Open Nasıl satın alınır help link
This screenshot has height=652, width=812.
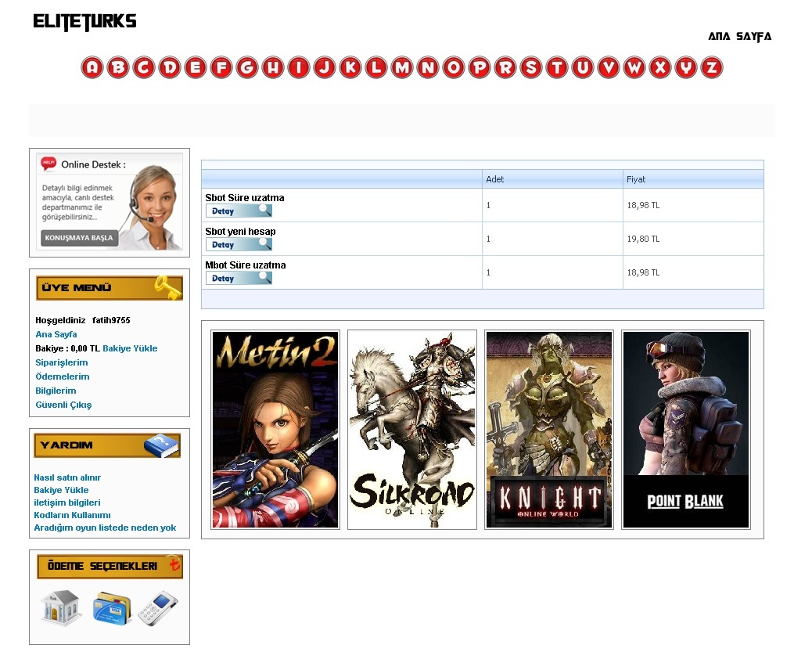click(67, 477)
